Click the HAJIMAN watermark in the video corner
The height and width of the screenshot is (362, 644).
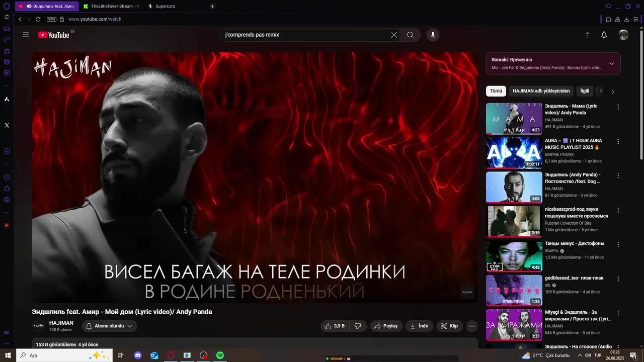click(467, 292)
